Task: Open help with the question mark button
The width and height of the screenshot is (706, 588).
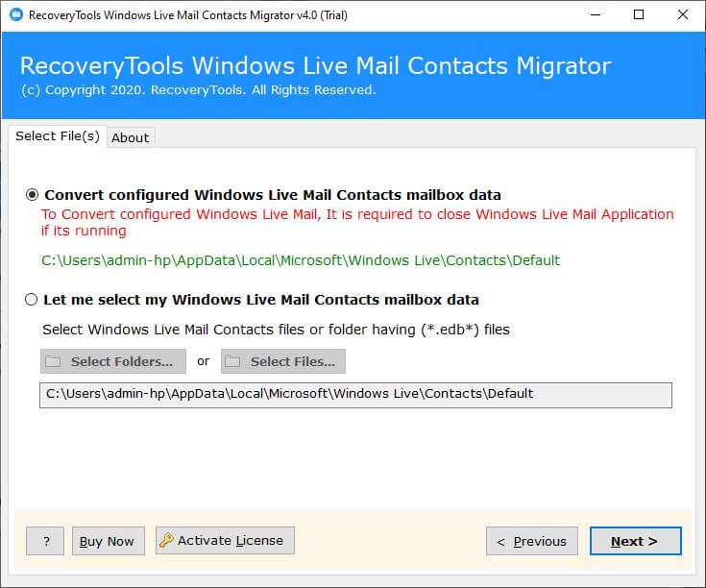Action: tap(45, 541)
